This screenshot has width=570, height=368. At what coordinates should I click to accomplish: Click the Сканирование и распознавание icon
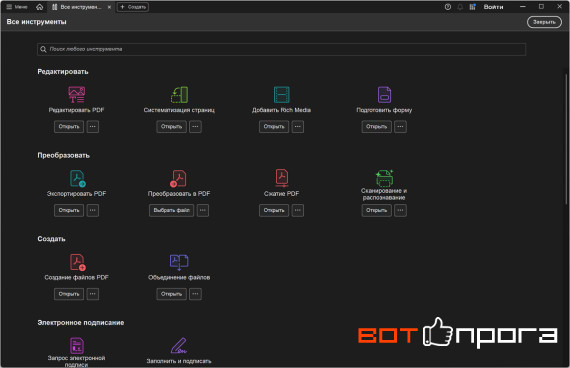[384, 178]
